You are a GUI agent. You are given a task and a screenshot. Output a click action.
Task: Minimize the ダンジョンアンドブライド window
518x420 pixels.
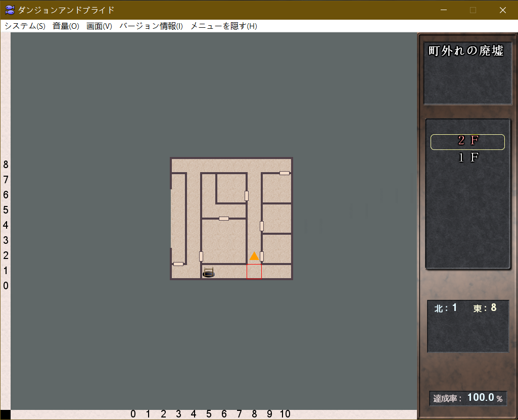point(443,10)
